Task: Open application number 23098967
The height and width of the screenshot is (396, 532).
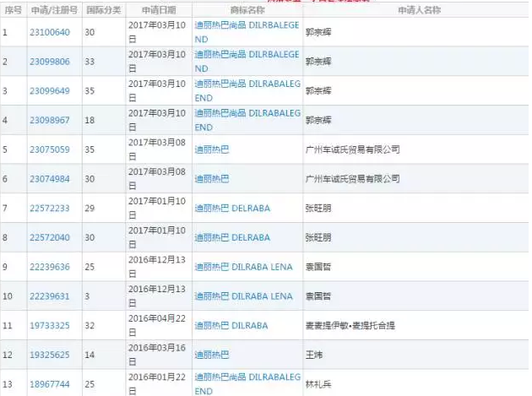Action: pos(49,120)
